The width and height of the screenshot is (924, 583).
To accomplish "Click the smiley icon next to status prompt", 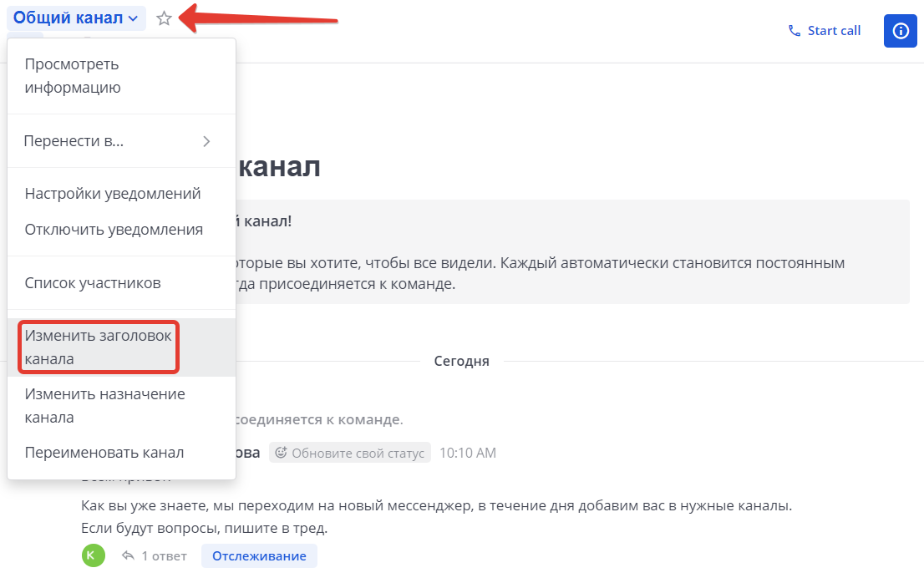I will pyautogui.click(x=284, y=452).
